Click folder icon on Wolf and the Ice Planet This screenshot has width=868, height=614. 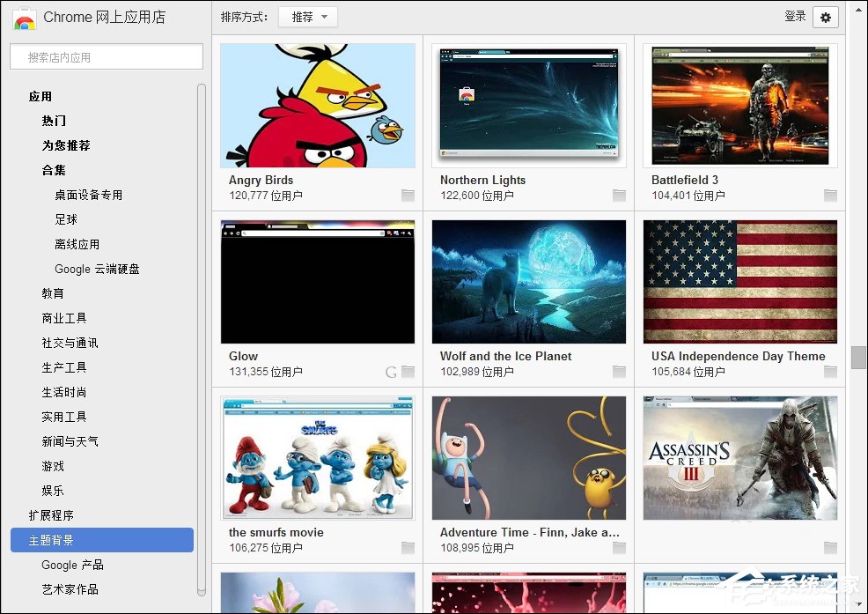click(x=619, y=372)
